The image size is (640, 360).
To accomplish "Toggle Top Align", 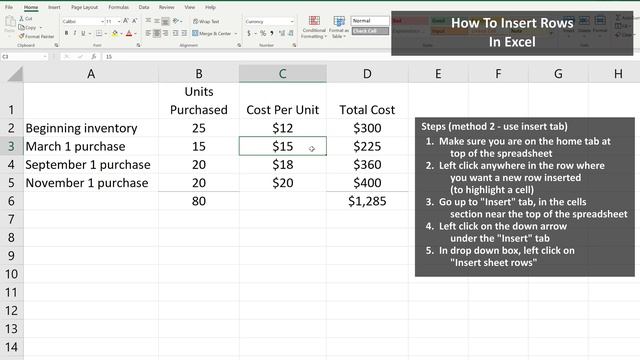I will (x=148, y=21).
